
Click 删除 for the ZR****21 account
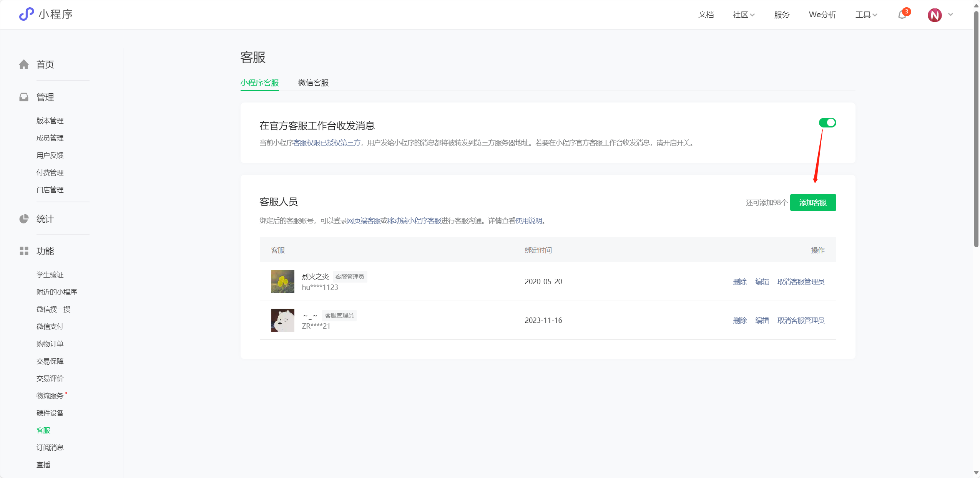pyautogui.click(x=739, y=321)
